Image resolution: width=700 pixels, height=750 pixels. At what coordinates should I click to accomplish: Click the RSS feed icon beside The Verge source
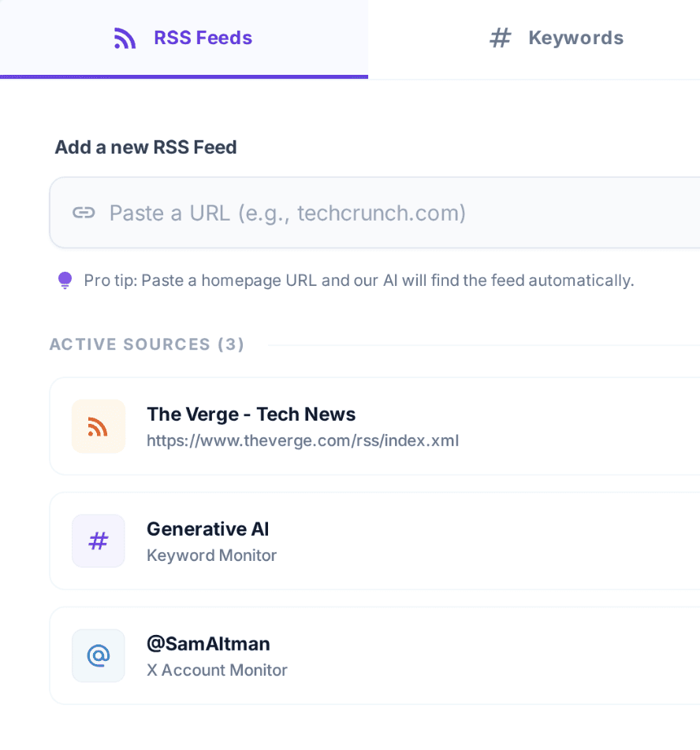[98, 425]
